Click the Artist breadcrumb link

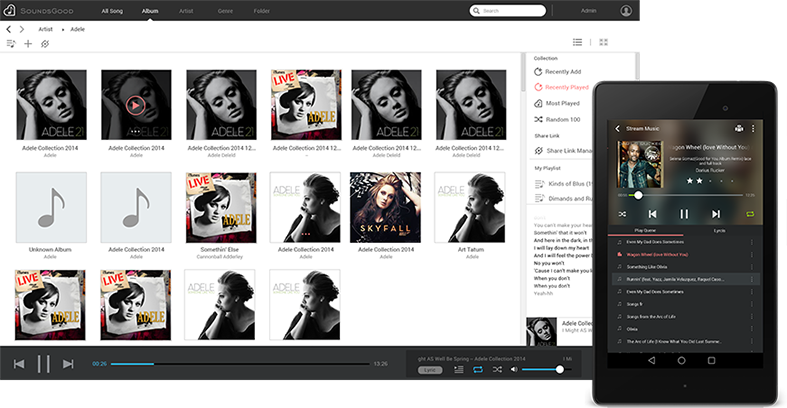(x=45, y=30)
